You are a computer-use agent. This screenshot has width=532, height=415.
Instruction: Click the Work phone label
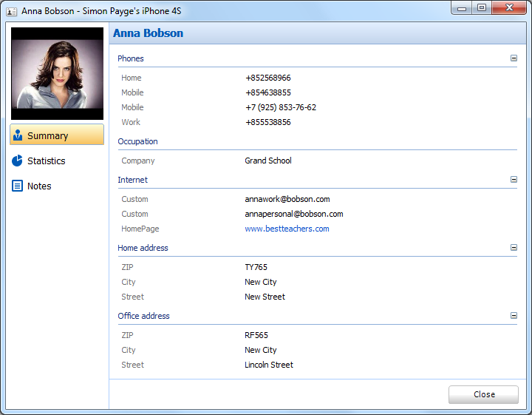point(131,122)
